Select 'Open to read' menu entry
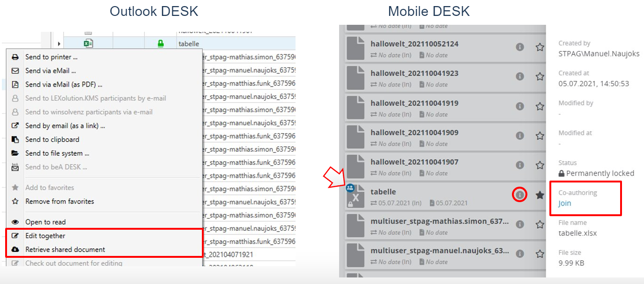 tap(45, 222)
